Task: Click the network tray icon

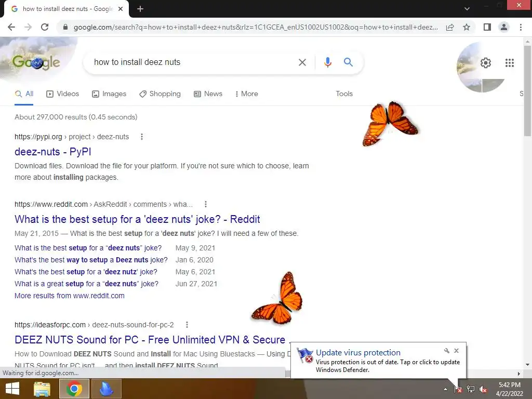Action: point(471,389)
